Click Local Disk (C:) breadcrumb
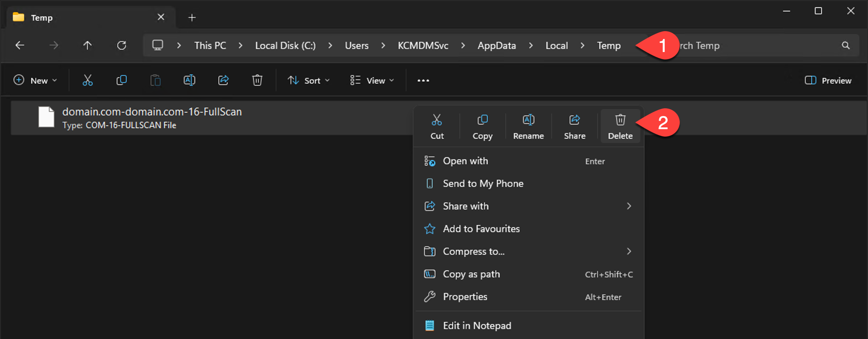 coord(285,45)
